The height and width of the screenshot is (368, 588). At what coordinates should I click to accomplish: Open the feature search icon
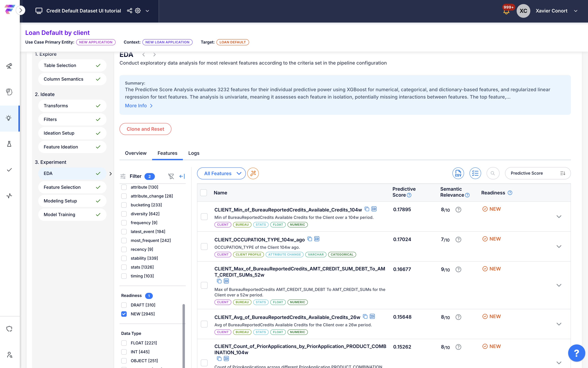tap(493, 173)
